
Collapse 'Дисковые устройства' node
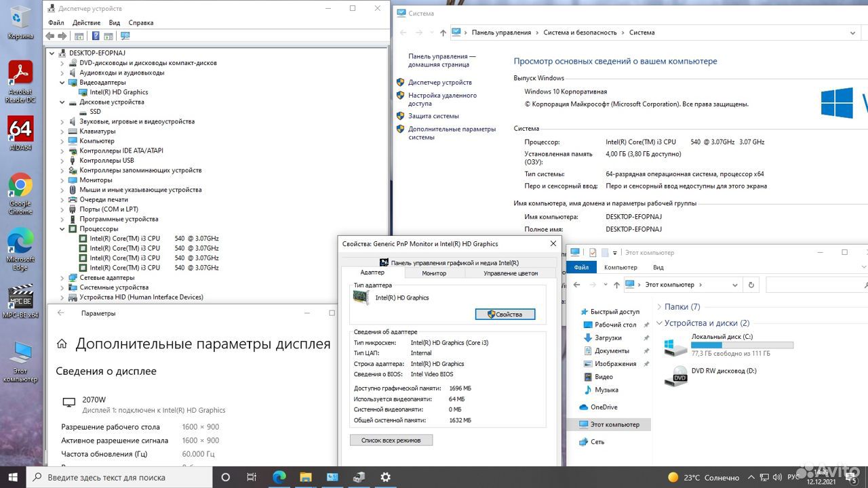coord(62,102)
